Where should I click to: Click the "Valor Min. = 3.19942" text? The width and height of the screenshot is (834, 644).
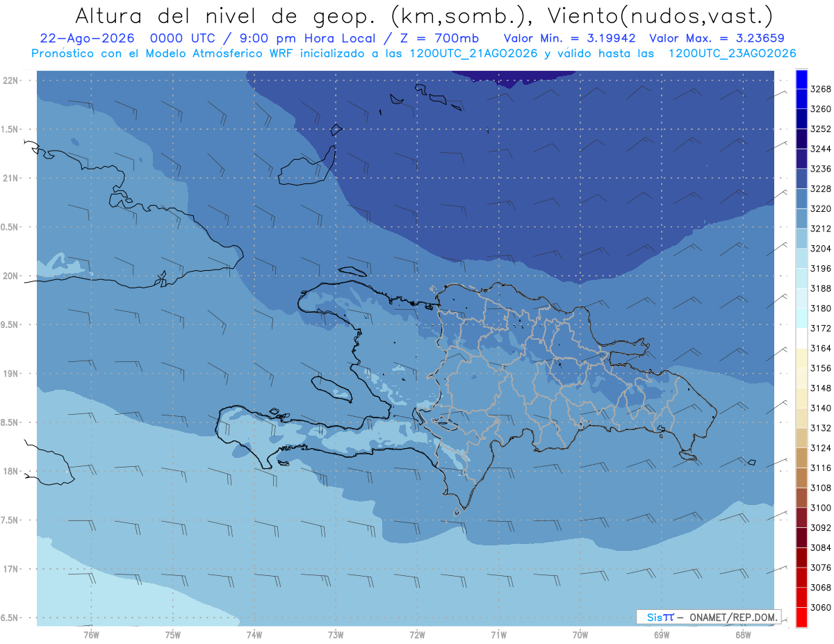point(571,38)
